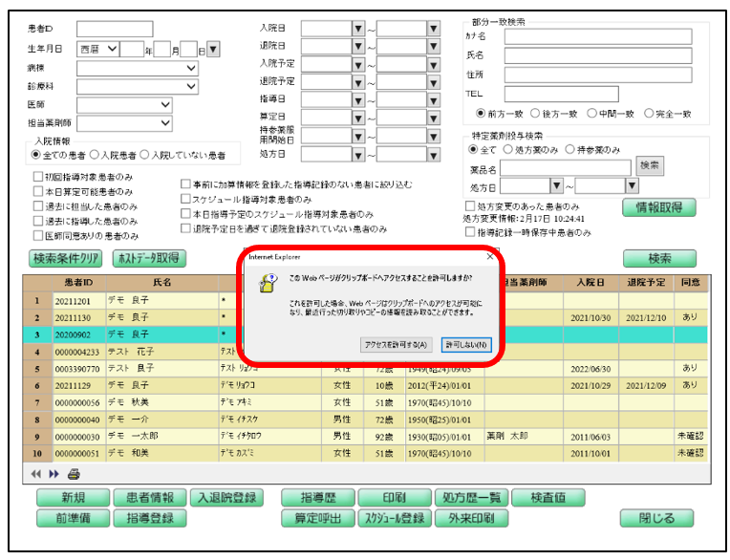Expand the 担当薬剤師 dropdown
The width and height of the screenshot is (730, 560).
pos(165,122)
